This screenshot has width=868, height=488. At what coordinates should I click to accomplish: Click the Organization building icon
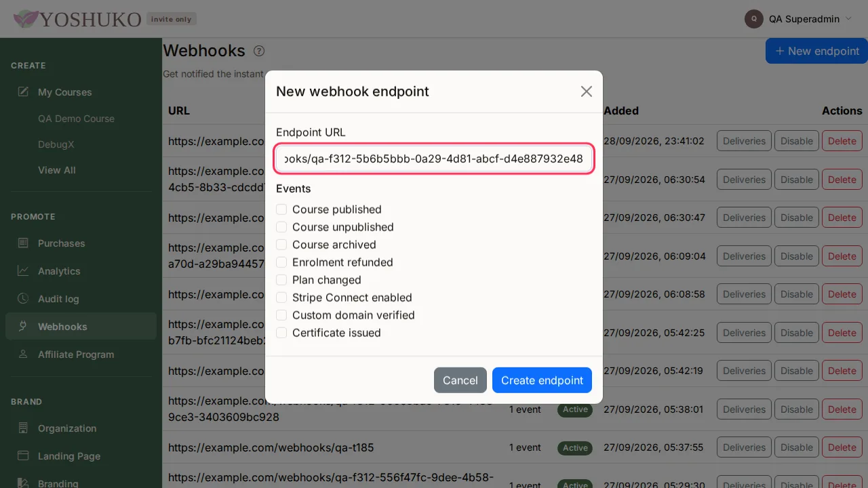tap(23, 428)
